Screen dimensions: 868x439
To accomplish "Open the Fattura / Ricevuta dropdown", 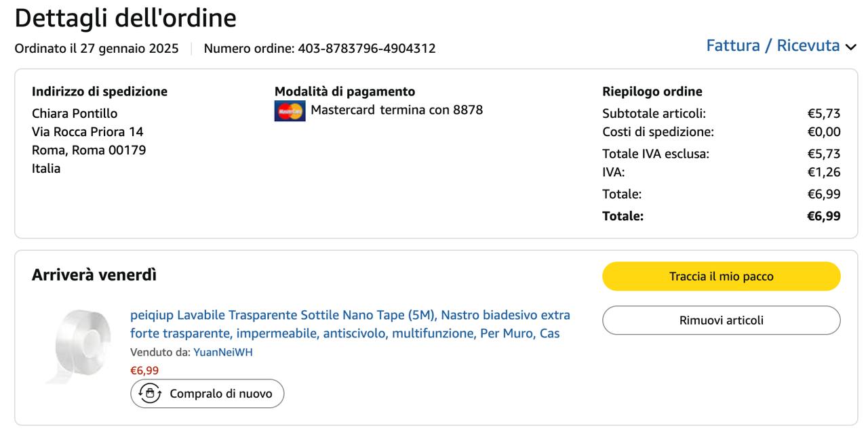I will (773, 46).
